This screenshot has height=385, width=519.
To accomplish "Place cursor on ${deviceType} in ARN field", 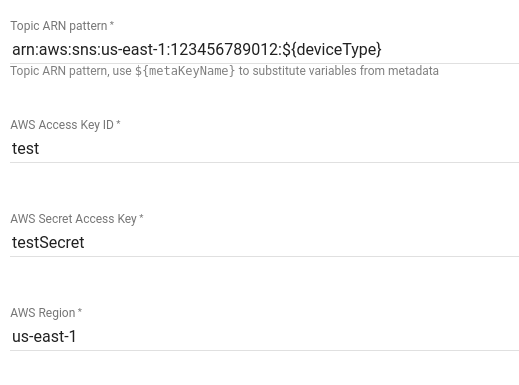I will [x=332, y=50].
